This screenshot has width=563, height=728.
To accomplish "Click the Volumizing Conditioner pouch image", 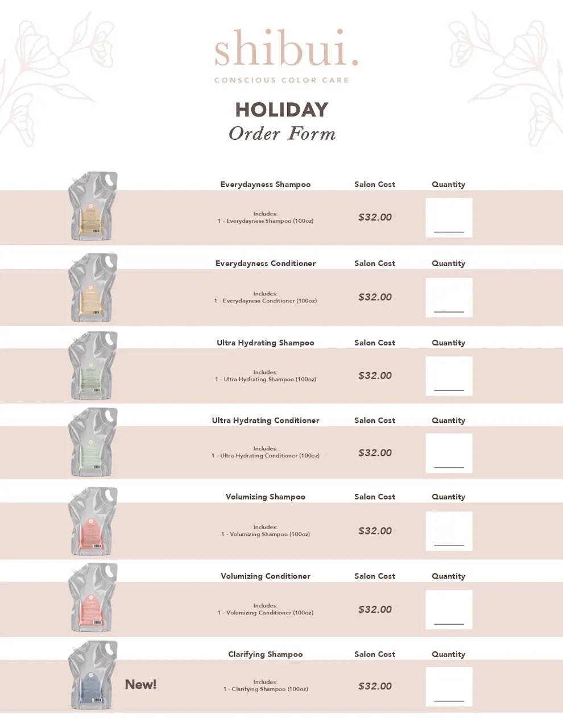I will 93,598.
